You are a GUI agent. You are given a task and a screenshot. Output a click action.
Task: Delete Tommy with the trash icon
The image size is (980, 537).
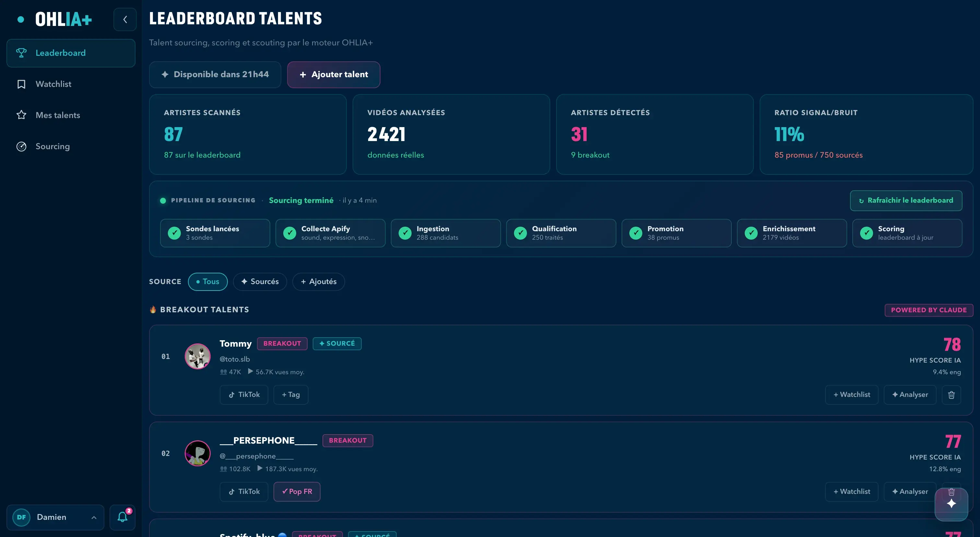[x=951, y=395]
